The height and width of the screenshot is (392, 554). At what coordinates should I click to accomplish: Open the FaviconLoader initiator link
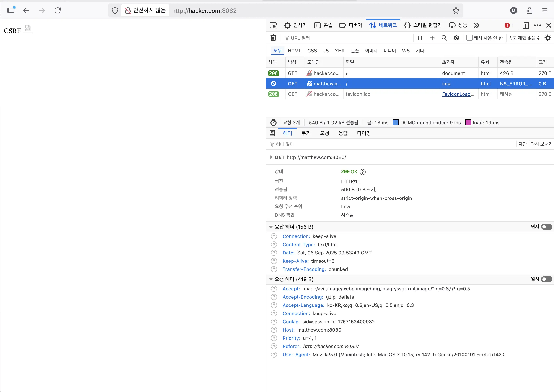pyautogui.click(x=458, y=94)
